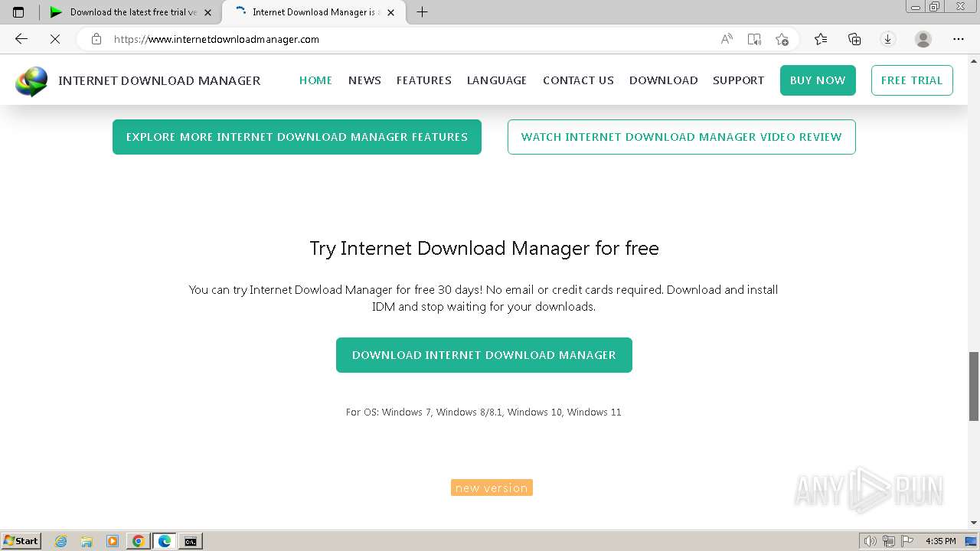The height and width of the screenshot is (551, 980).
Task: Add this page to favorites star icon
Action: [x=782, y=39]
